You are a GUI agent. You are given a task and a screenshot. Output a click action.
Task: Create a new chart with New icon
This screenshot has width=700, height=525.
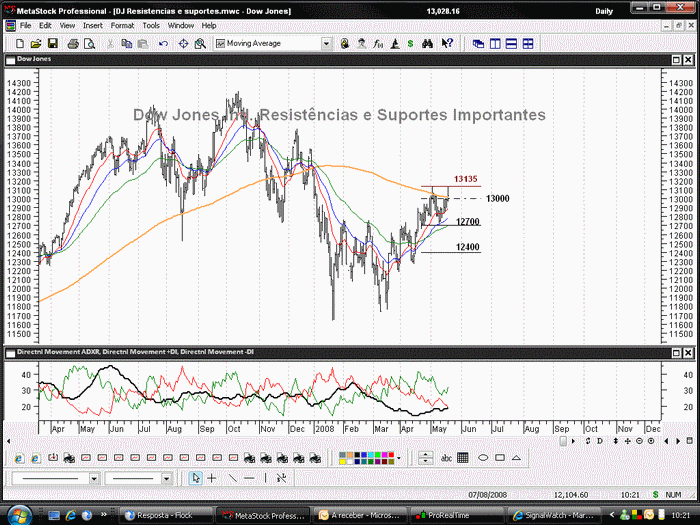click(x=20, y=44)
